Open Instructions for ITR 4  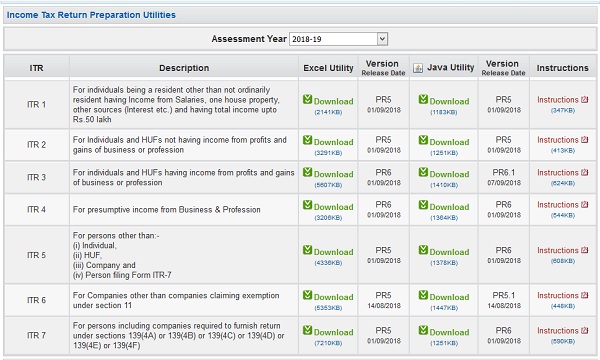coord(558,205)
